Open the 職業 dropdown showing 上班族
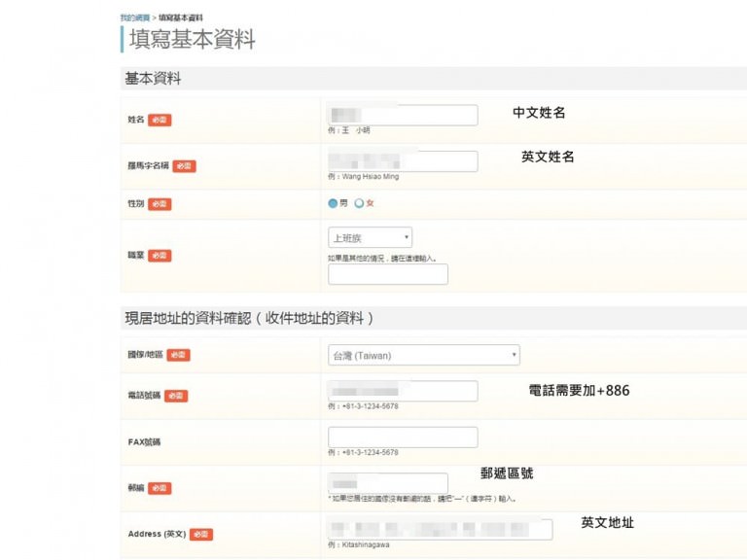 pos(370,237)
